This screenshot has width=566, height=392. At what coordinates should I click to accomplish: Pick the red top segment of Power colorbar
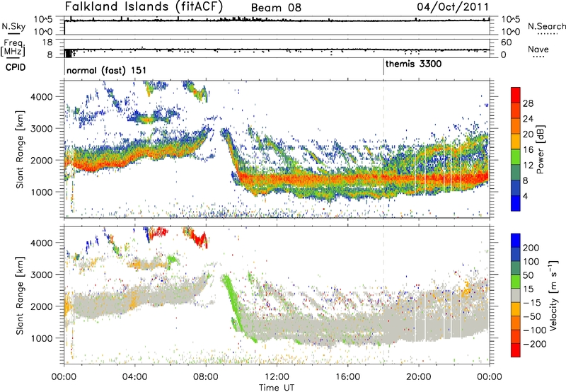(x=516, y=96)
